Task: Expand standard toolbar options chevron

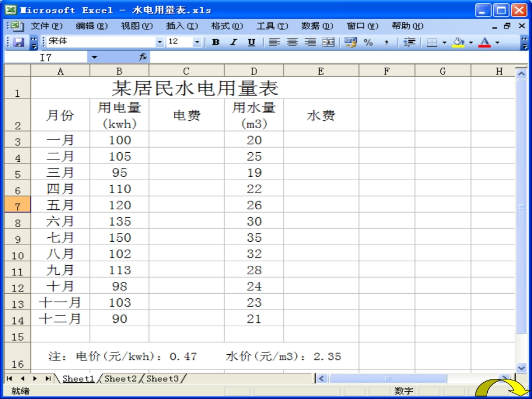Action: tap(34, 43)
